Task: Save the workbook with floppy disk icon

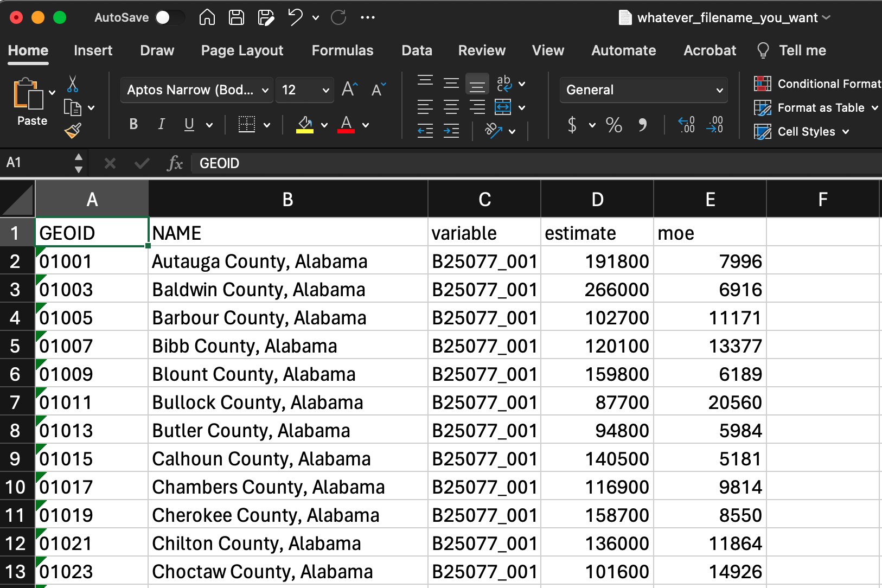Action: coord(237,17)
